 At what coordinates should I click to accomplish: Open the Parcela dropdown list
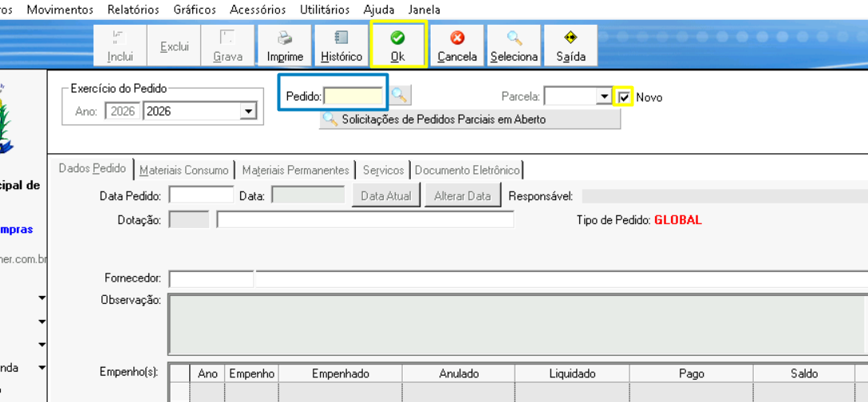coord(604,97)
